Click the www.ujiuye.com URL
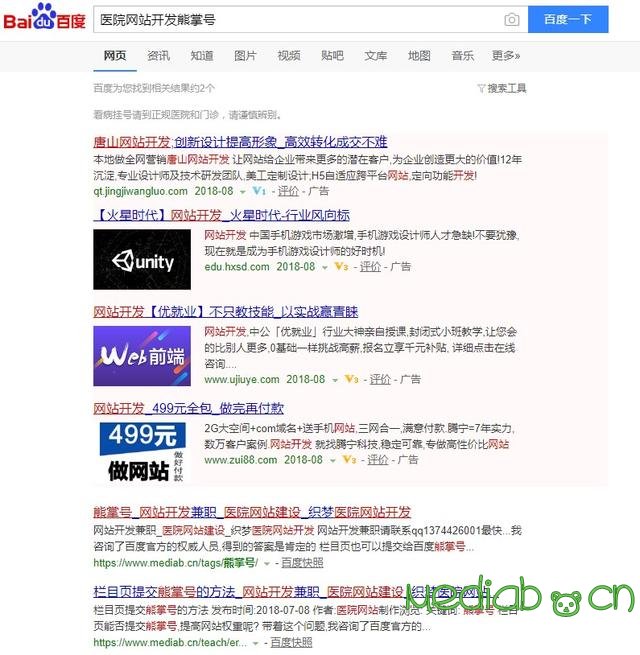The image size is (640, 655). coord(242,379)
